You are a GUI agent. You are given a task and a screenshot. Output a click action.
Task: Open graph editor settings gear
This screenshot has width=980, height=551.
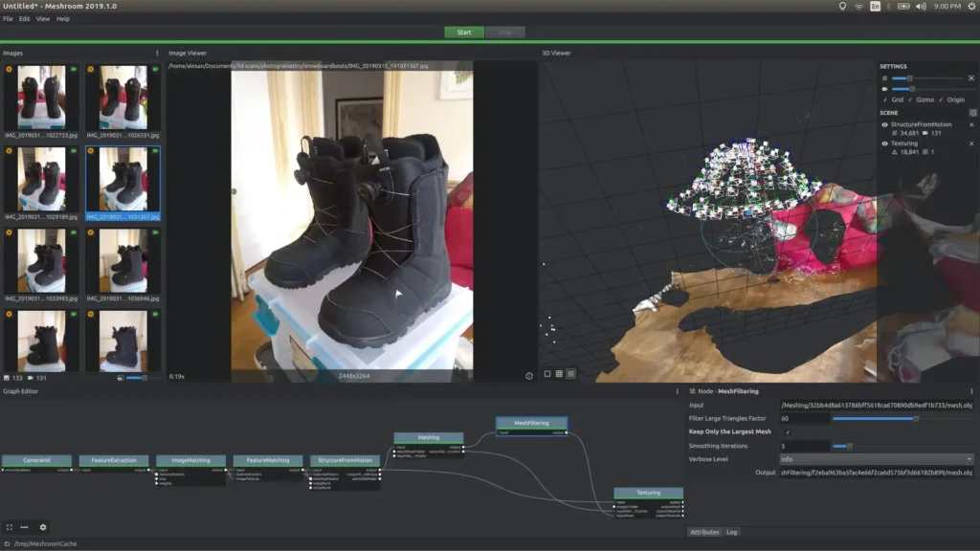point(42,527)
